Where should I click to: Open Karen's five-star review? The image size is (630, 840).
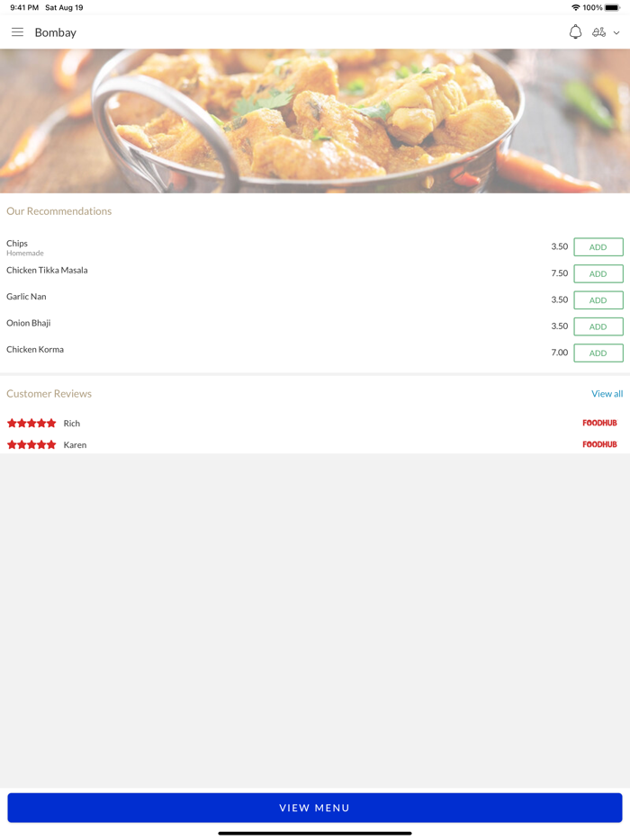click(315, 444)
